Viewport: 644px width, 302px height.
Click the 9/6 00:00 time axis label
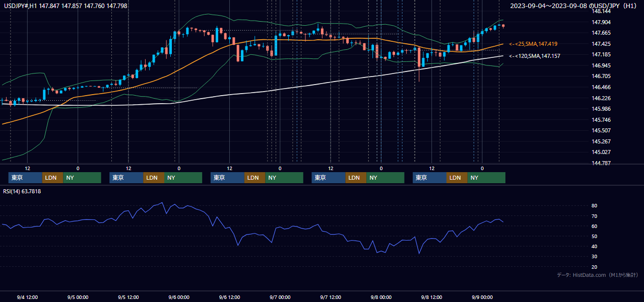178,297
